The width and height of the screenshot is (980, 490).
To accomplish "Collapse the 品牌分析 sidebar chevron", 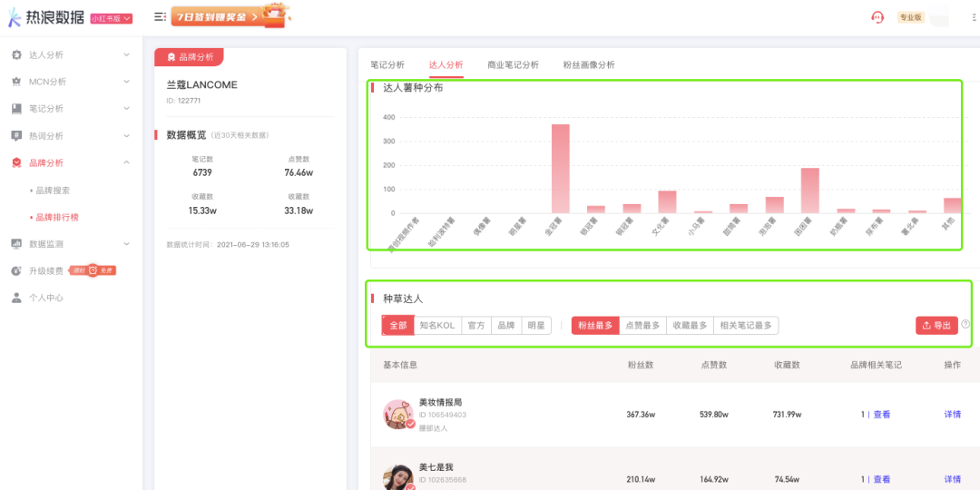I will (x=127, y=163).
